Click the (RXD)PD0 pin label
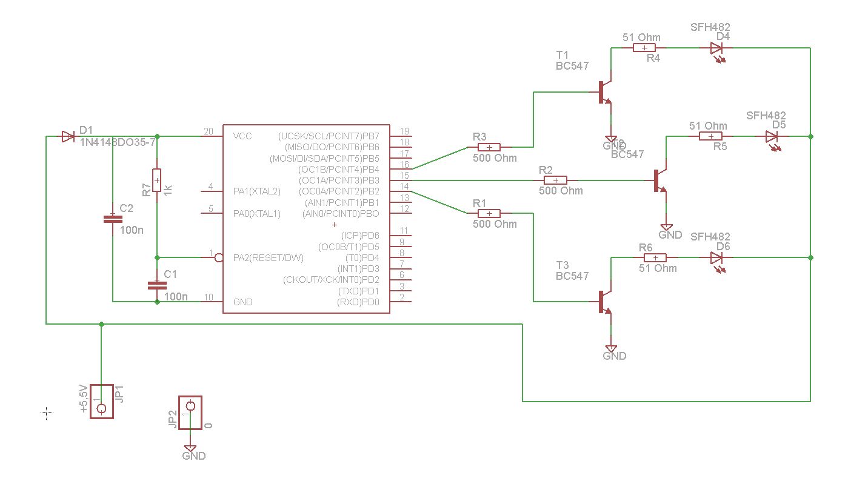 pos(358,302)
